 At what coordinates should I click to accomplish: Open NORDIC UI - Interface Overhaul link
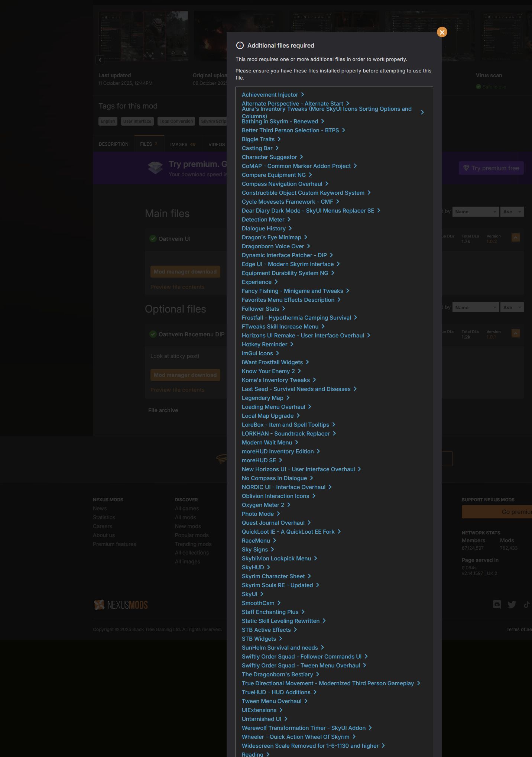[x=283, y=487]
